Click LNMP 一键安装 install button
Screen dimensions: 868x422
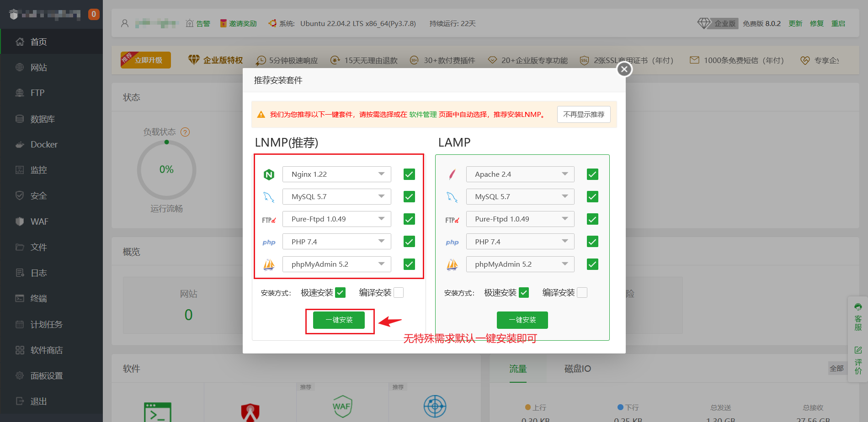coord(339,320)
